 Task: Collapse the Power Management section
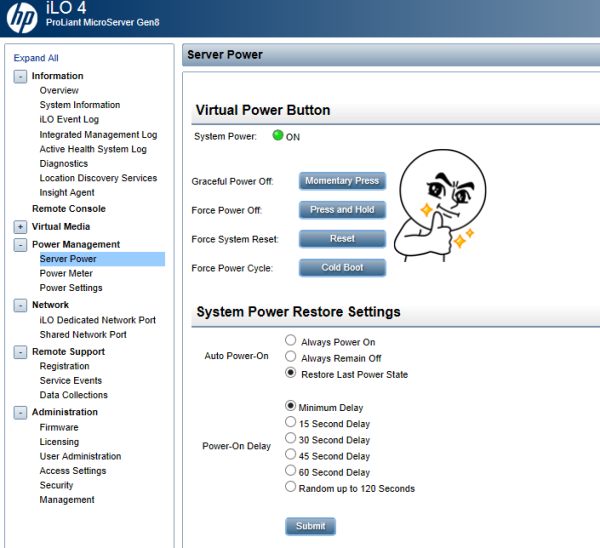pos(20,245)
